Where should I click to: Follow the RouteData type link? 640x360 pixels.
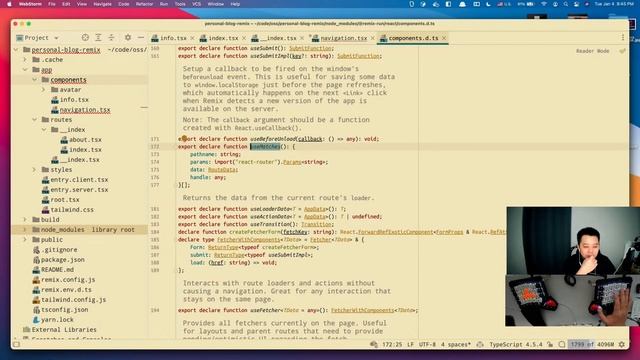[x=222, y=169]
